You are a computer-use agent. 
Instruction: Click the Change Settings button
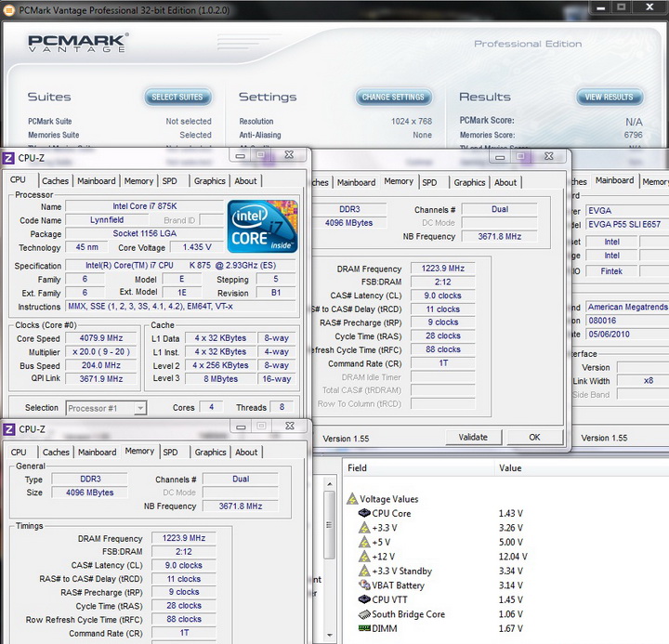coord(393,98)
